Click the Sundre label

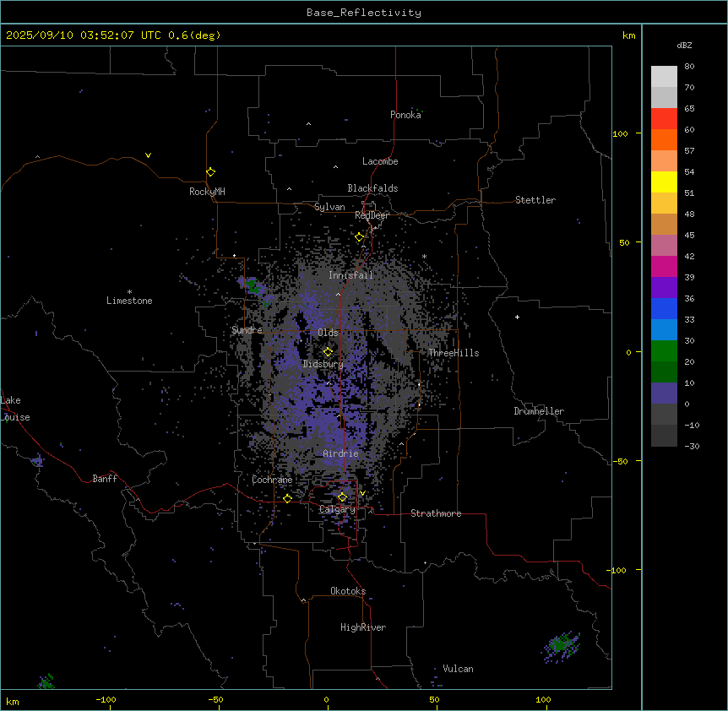coord(247,330)
